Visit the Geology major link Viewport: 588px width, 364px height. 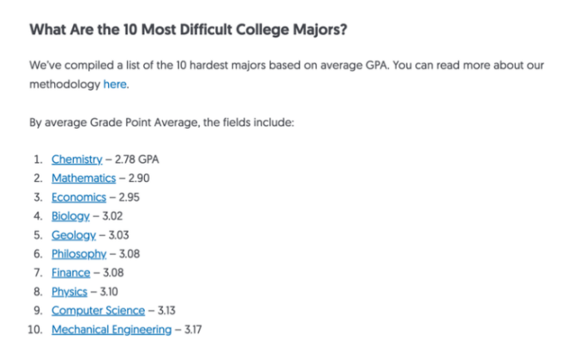click(x=73, y=235)
